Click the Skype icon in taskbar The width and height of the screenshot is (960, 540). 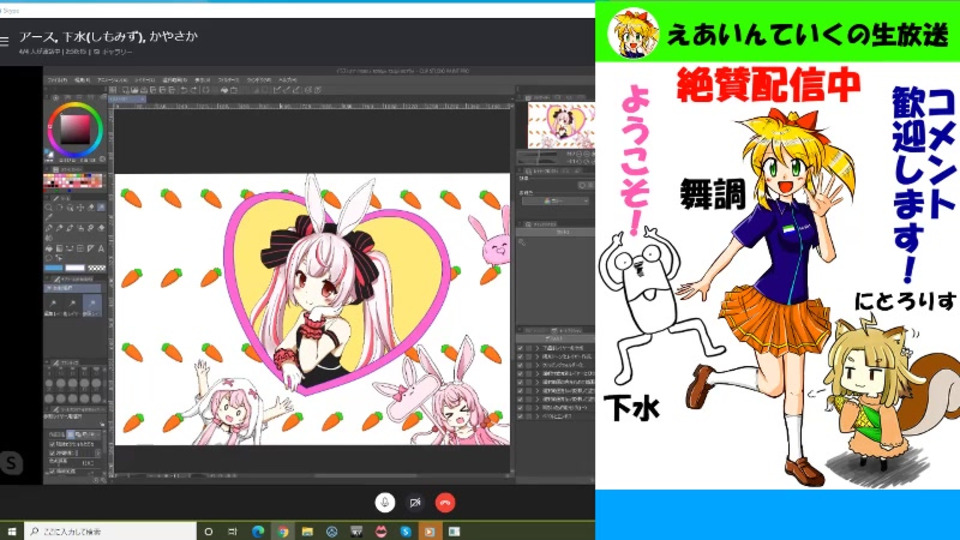405,531
